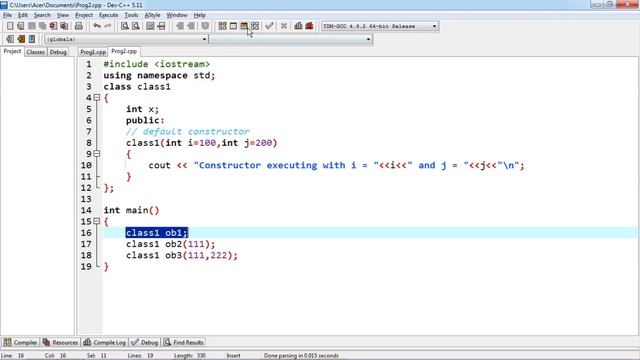
Task: Open the Compile Log bottom tab
Action: (104, 342)
